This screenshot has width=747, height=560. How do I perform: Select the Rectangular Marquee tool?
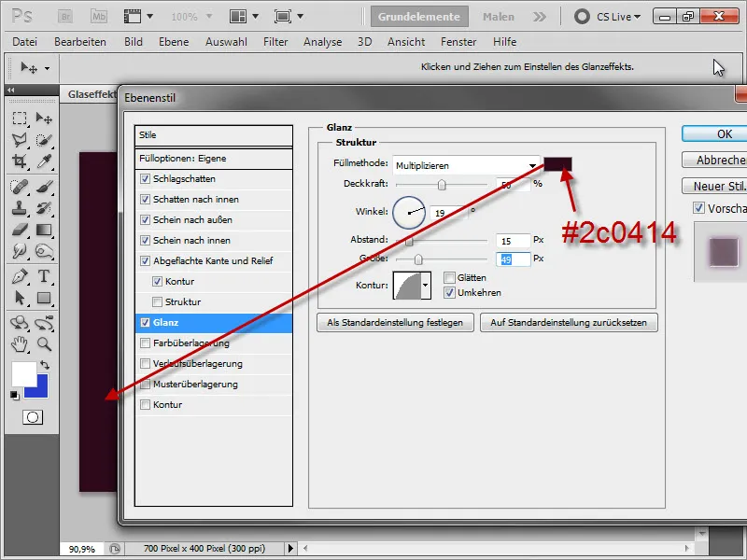click(20, 118)
